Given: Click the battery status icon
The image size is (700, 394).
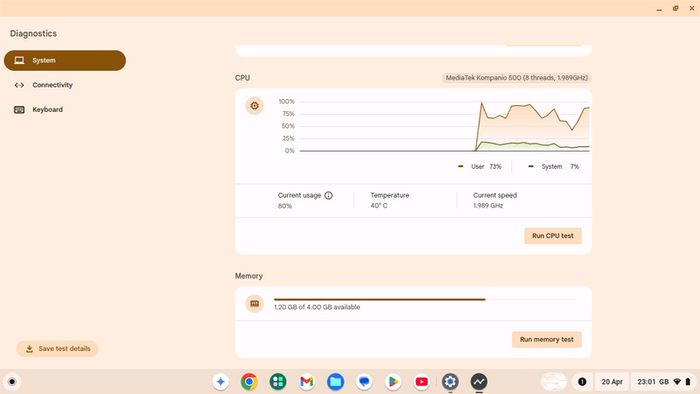Looking at the screenshot, I should (688, 382).
